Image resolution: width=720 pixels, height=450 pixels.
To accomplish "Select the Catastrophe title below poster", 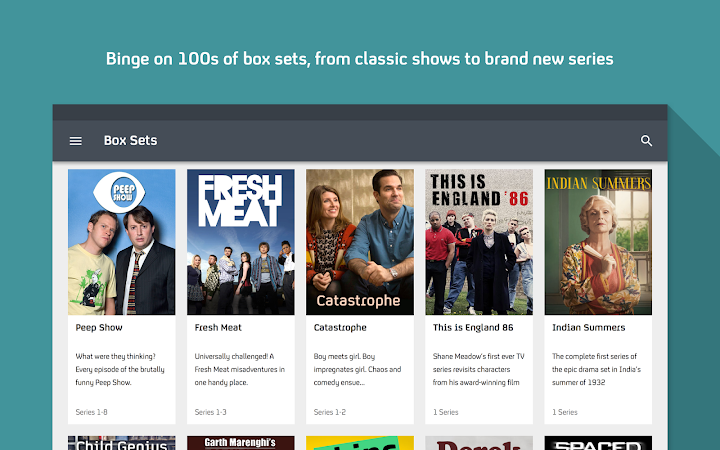I will click(x=340, y=327).
